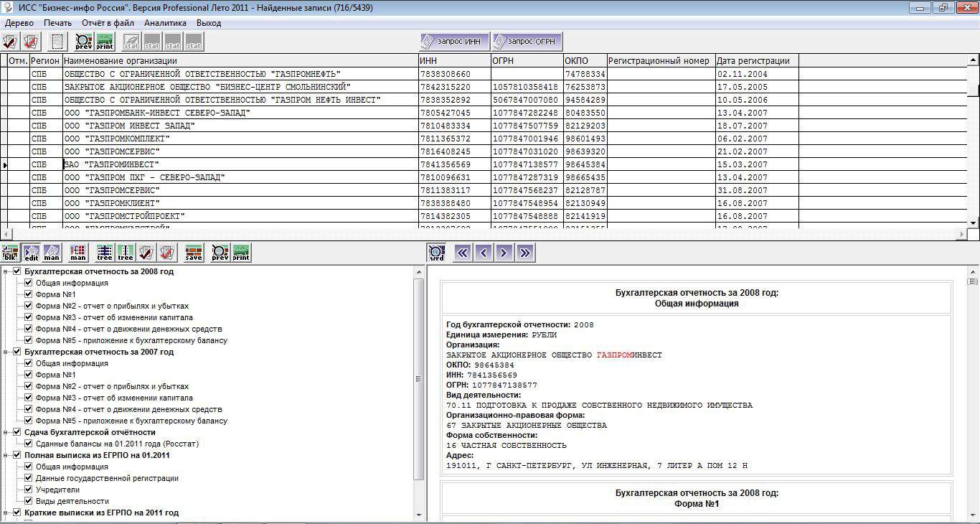Screen dimensions: 980x524
Task: Uncheck 'Сданные балансы на 01.2011 года (Росстат)'
Action: [x=29, y=444]
